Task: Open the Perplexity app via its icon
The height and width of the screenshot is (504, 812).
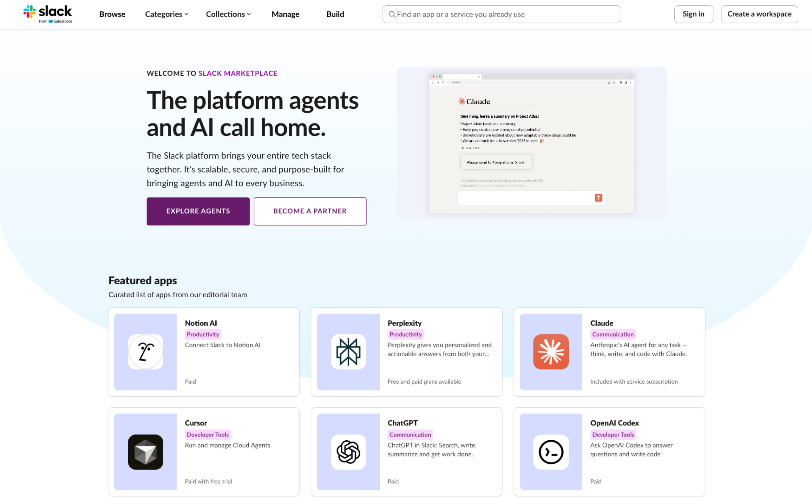Action: [348, 352]
